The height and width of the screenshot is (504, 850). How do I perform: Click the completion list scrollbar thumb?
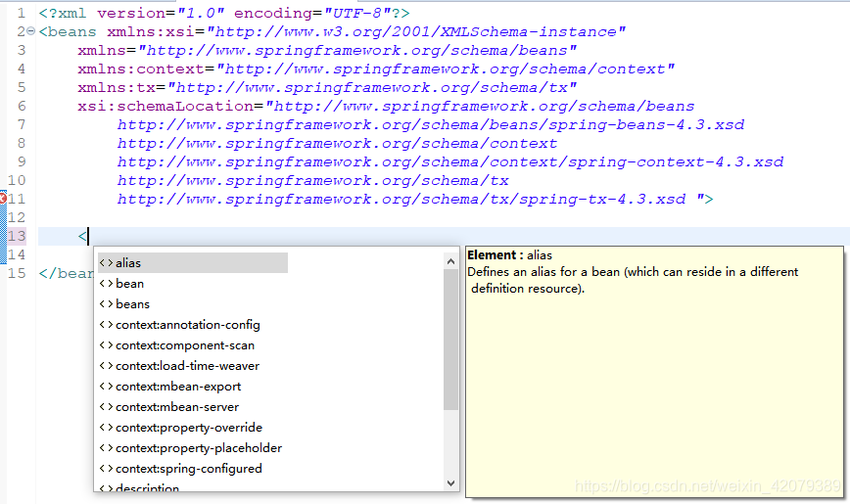pos(450,340)
